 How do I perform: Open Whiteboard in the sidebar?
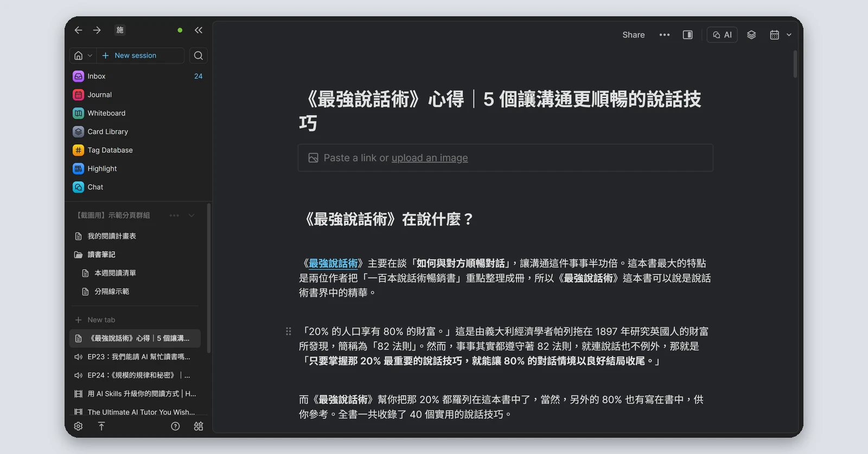[138, 113]
